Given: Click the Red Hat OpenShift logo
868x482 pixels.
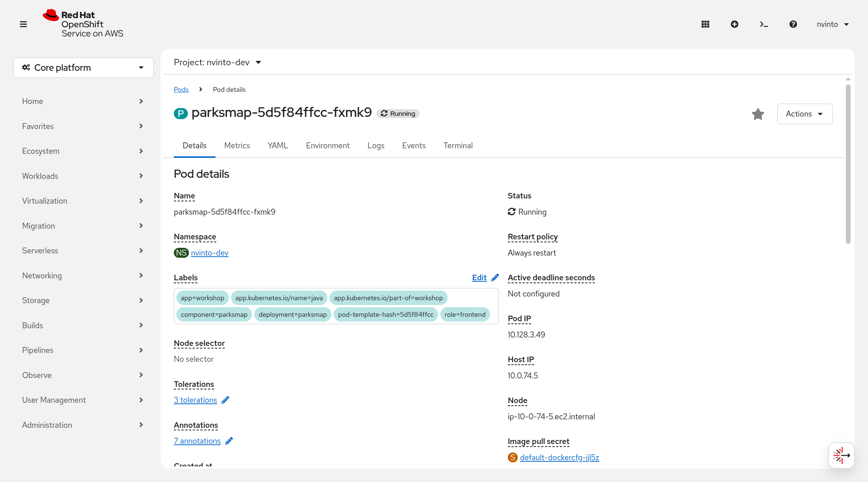Looking at the screenshot, I should 83,24.
